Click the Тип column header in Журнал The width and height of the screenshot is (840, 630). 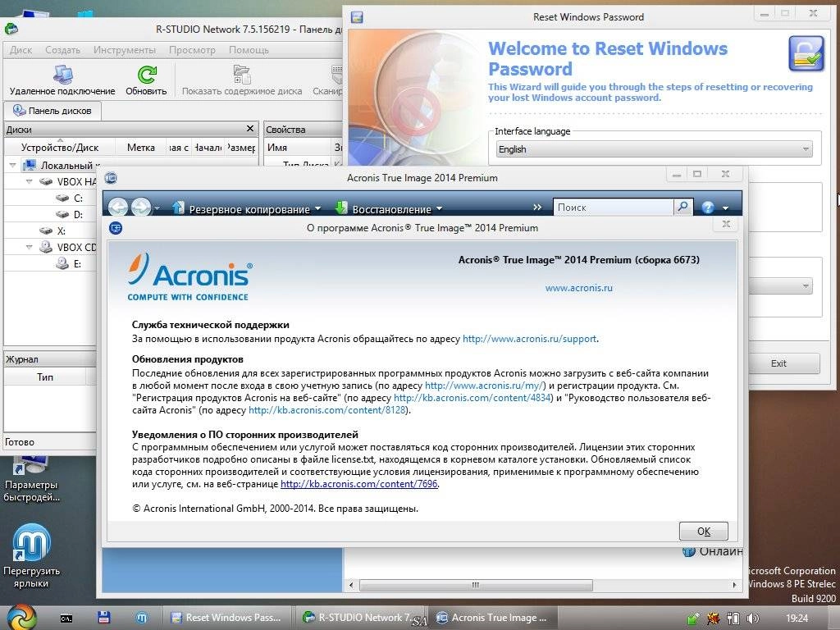point(45,377)
